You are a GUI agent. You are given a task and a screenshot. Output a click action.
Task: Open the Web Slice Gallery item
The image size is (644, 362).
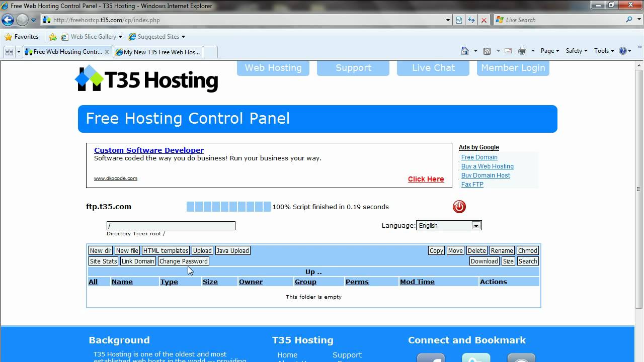tap(91, 37)
